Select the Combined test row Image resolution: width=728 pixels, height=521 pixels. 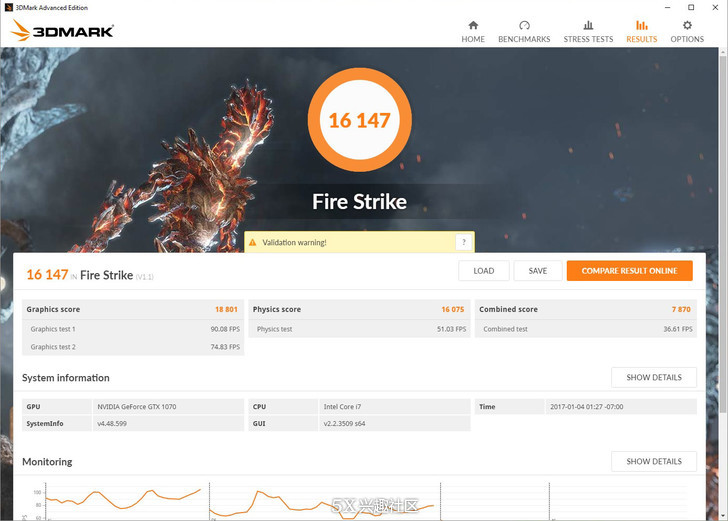pos(585,329)
